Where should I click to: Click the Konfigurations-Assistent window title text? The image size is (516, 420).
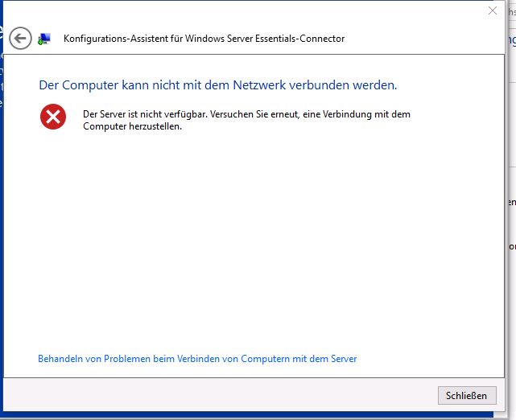pyautogui.click(x=204, y=39)
